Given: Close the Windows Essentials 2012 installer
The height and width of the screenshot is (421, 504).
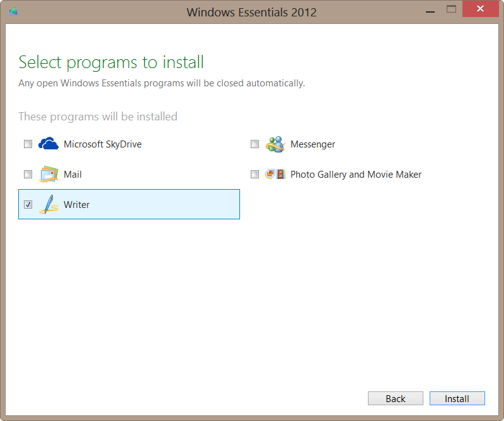Looking at the screenshot, I should click(x=480, y=9).
